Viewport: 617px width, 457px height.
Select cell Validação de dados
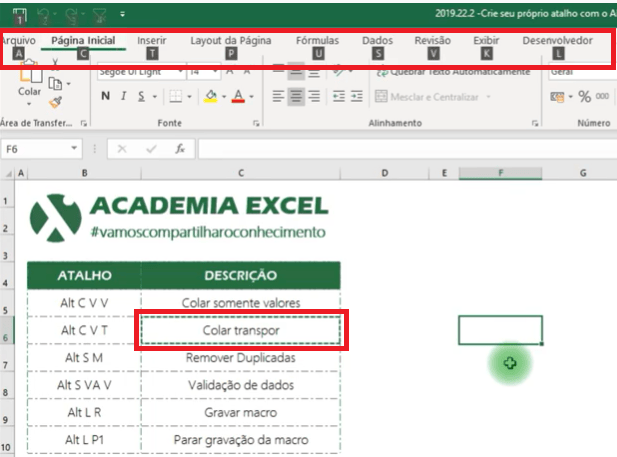point(241,385)
